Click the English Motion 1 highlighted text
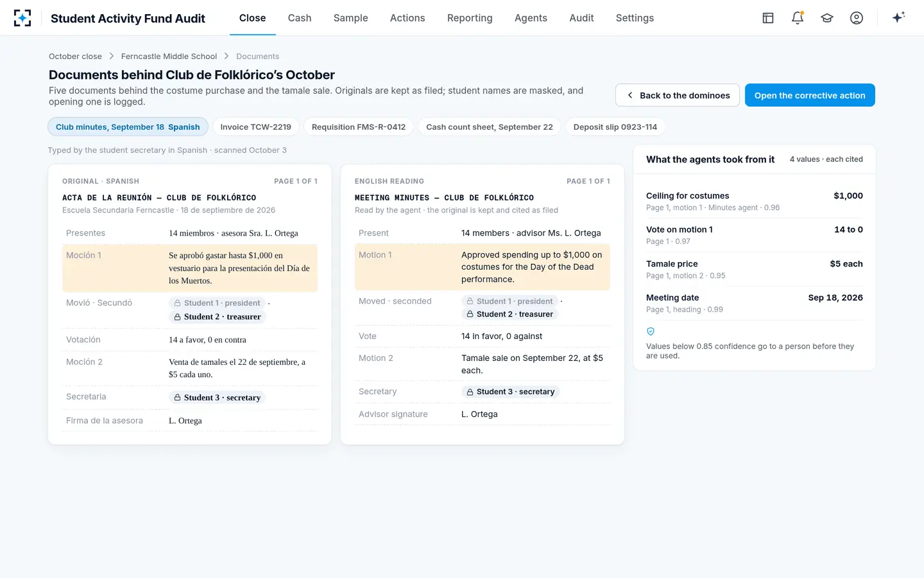This screenshot has height=578, width=924. point(531,267)
